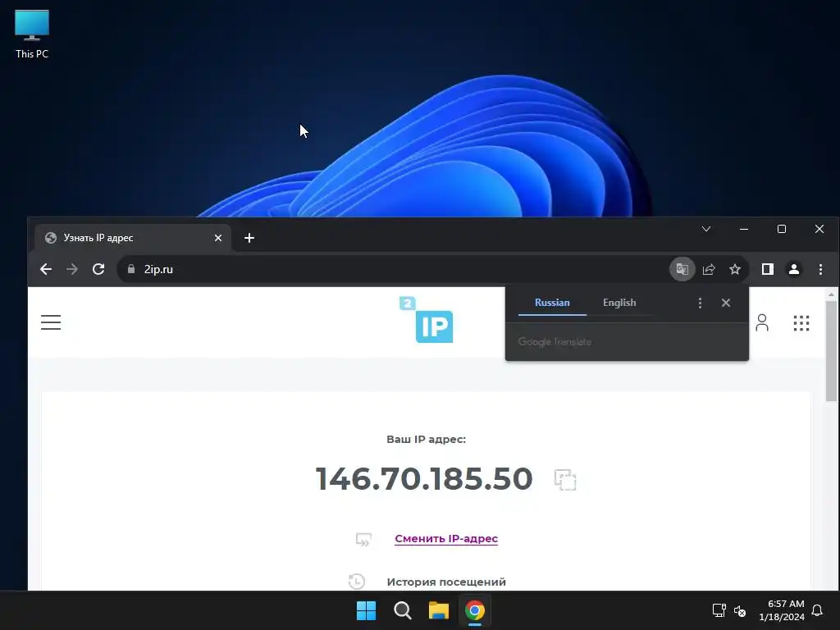Open 2ip user account icon
The width and height of the screenshot is (840, 630).
tap(762, 322)
